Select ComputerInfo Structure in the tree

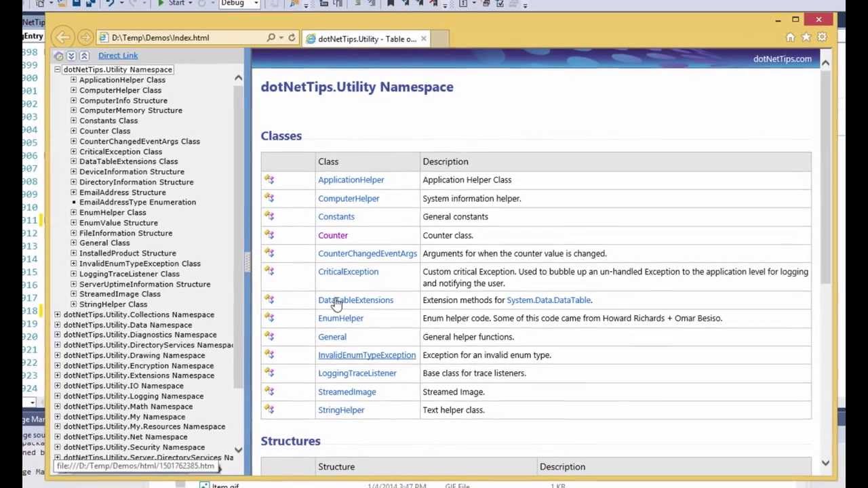(x=123, y=100)
